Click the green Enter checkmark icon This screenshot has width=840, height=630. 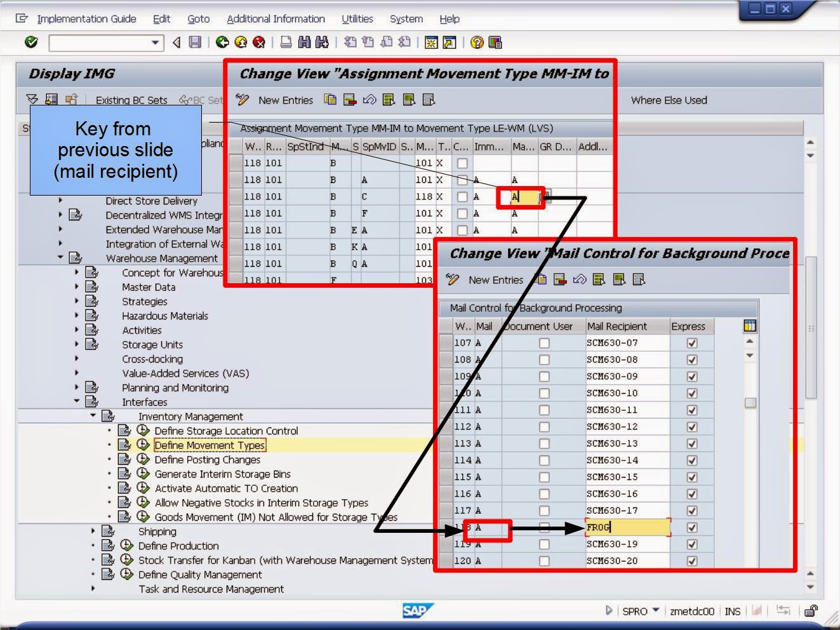pyautogui.click(x=30, y=43)
